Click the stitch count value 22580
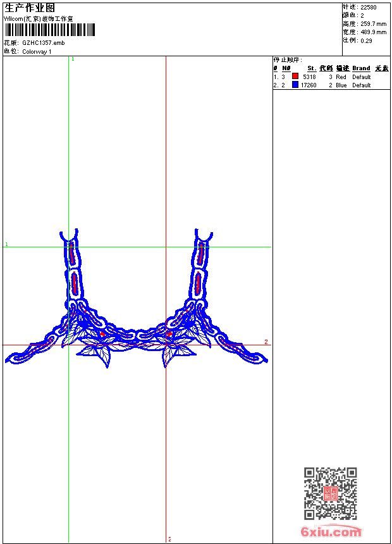The width and height of the screenshot is (392, 544). (369, 7)
